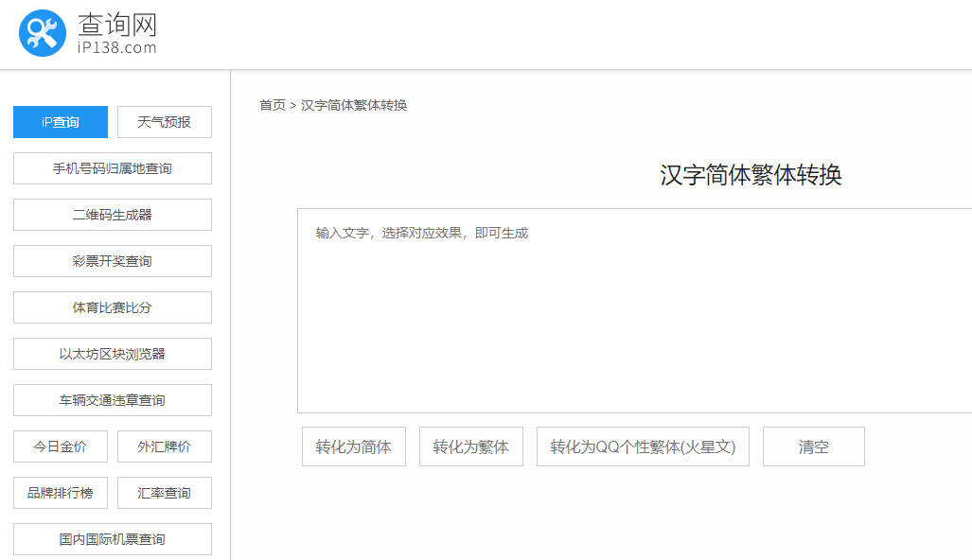972x560 pixels.
Task: Select 手机号码归属地查询 phone lookup
Action: pos(112,167)
